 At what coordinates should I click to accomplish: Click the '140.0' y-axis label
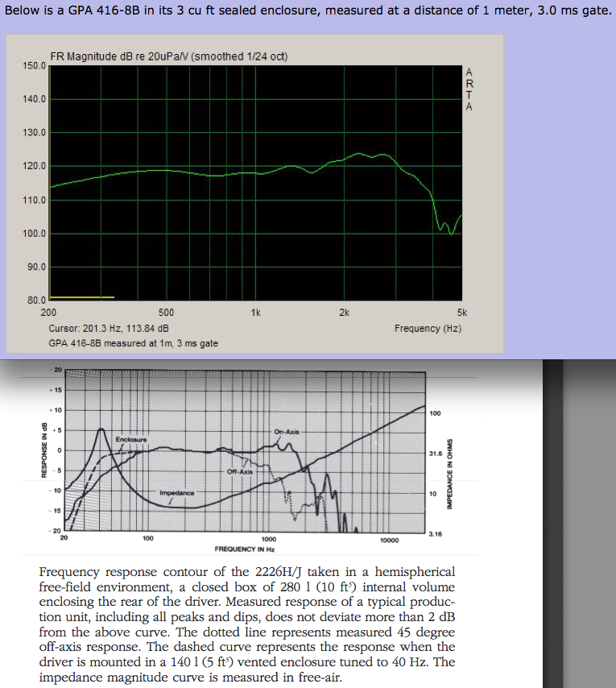(x=34, y=99)
